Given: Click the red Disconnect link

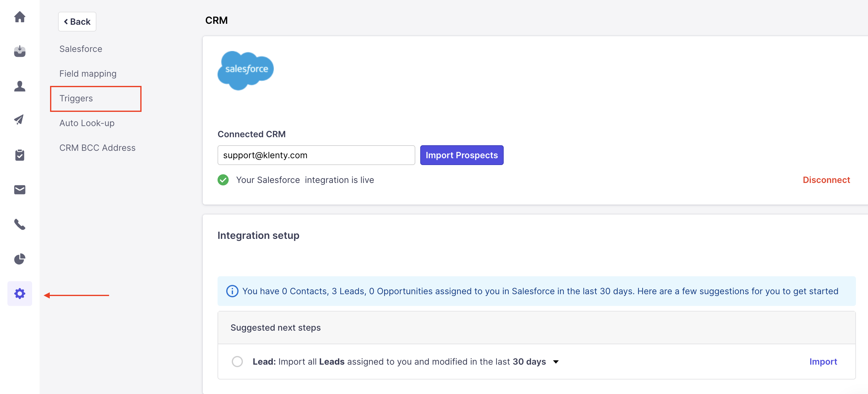Looking at the screenshot, I should coord(826,180).
